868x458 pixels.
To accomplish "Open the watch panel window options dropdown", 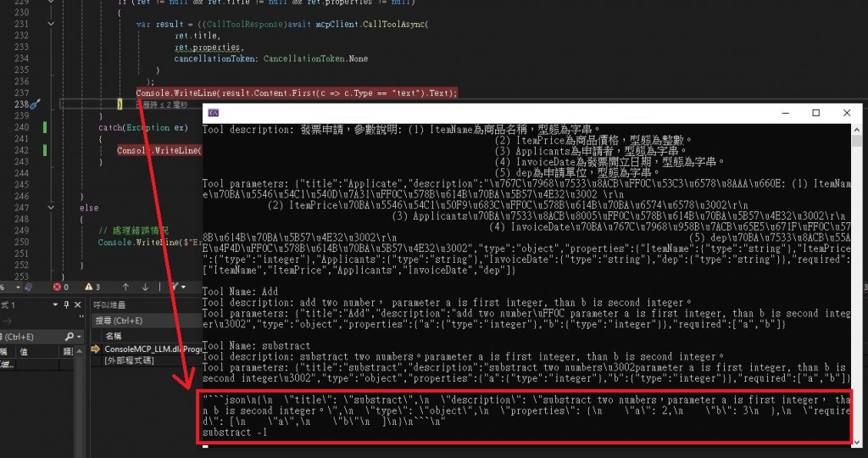I will [55, 304].
